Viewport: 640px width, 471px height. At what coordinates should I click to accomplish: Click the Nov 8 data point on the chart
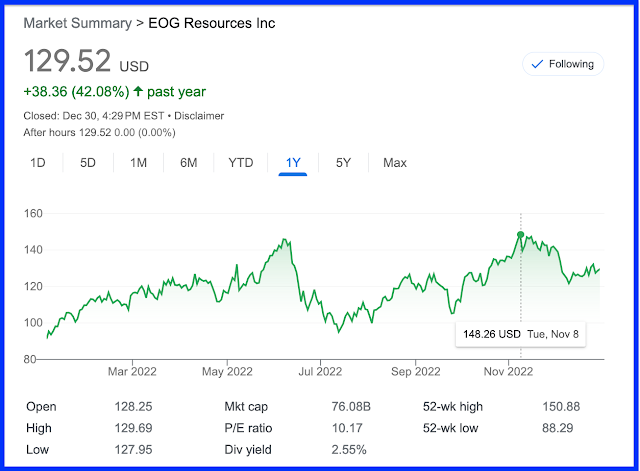[520, 235]
